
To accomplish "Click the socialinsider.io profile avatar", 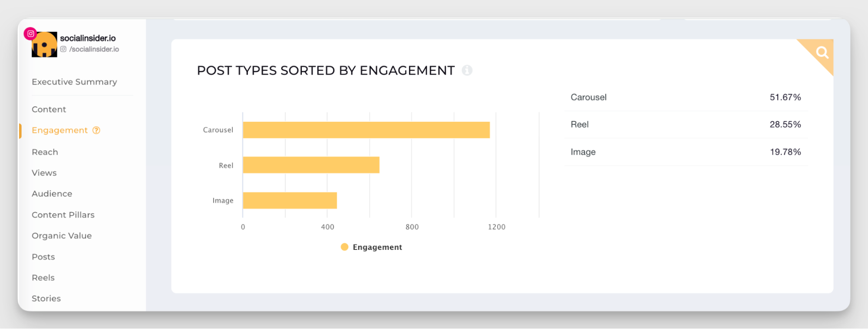I will pos(45,45).
